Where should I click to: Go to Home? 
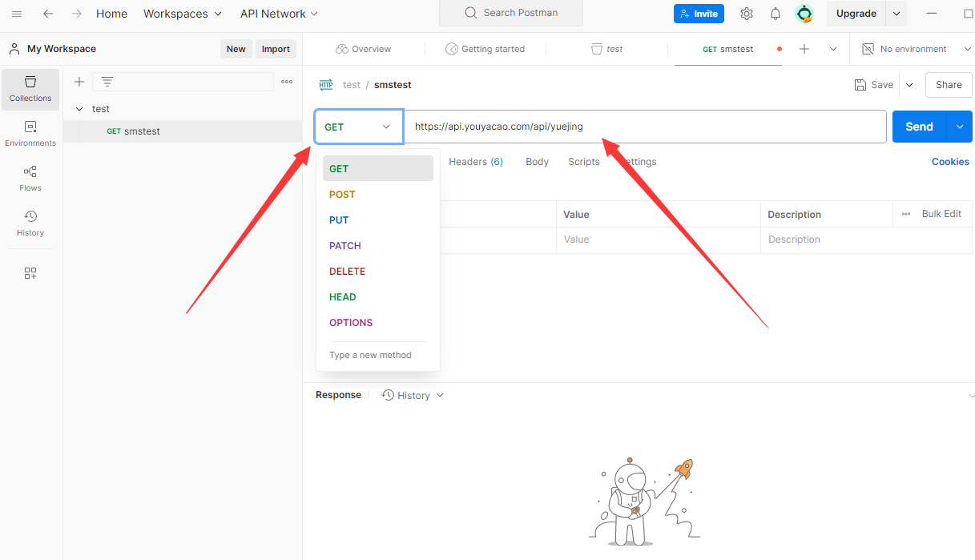(x=111, y=14)
